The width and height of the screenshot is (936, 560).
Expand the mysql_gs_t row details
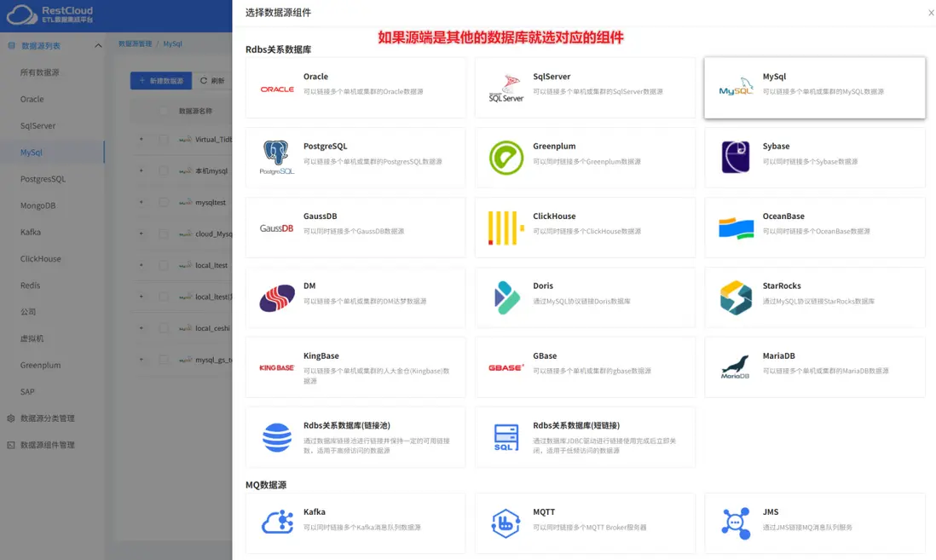(142, 360)
